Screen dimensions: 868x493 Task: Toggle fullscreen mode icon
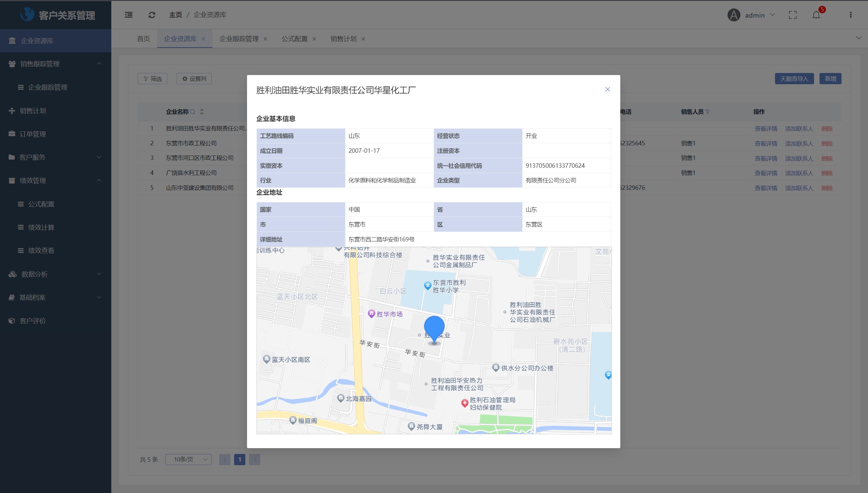coord(793,15)
